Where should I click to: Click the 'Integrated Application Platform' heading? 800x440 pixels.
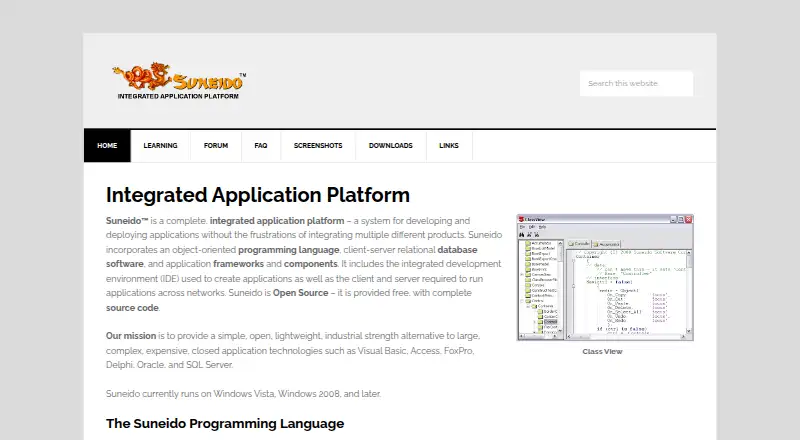[x=258, y=195]
